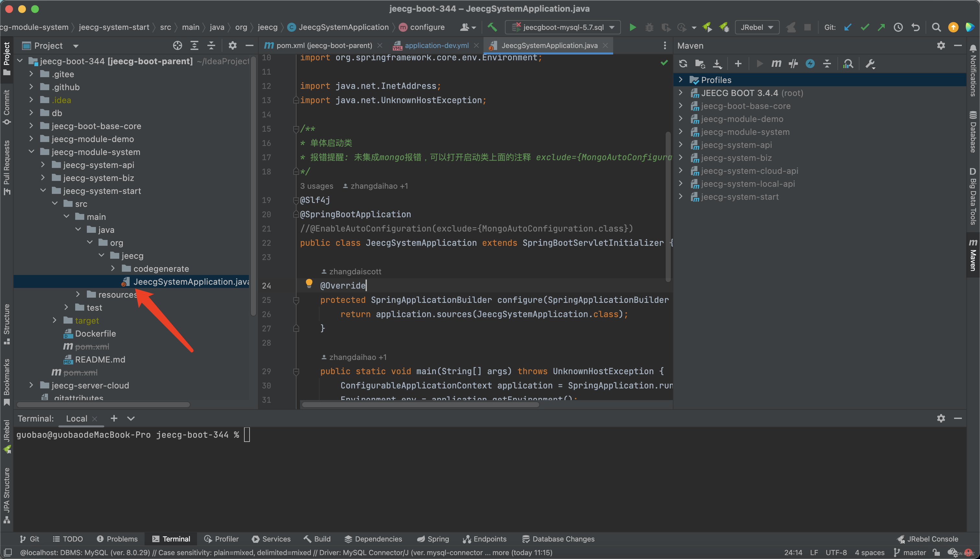Image resolution: width=980 pixels, height=559 pixels.
Task: Execute Maven goal icon
Action: 776,64
